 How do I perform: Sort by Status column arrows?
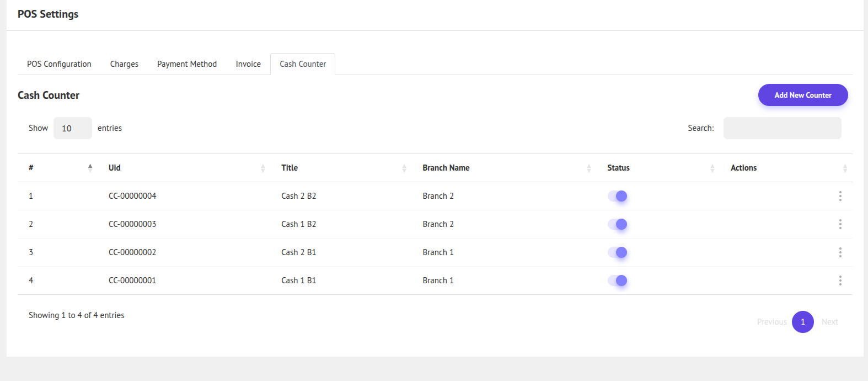712,168
